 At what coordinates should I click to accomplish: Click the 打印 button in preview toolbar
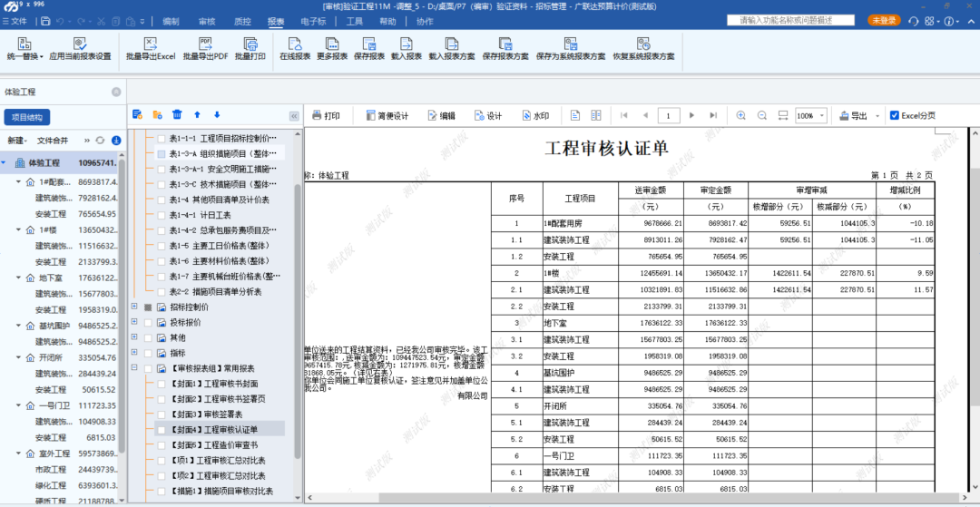coord(326,115)
